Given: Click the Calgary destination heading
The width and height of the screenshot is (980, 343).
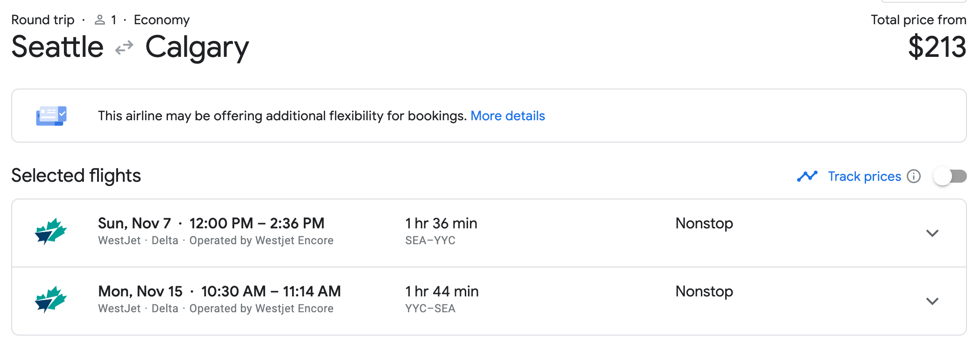Looking at the screenshot, I should click(197, 47).
